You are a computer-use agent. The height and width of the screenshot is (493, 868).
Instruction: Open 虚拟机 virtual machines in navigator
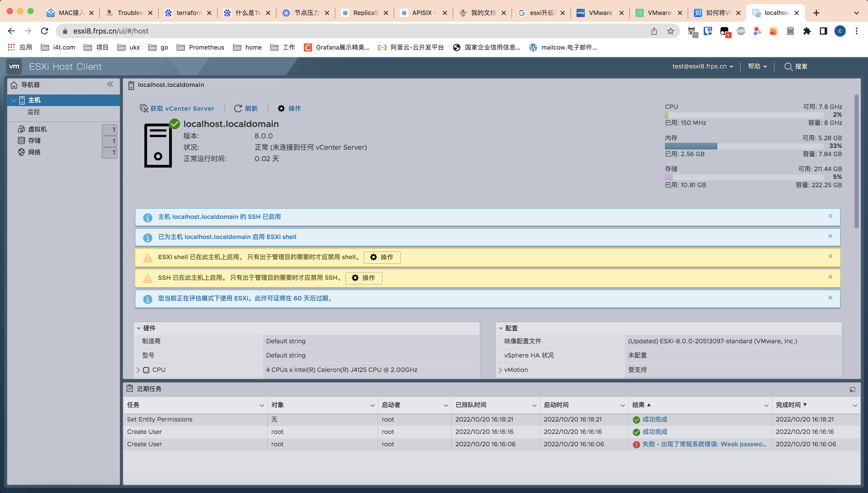coord(37,129)
